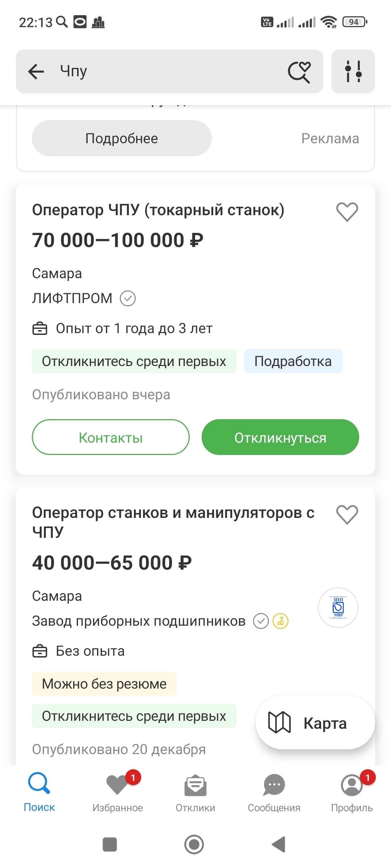Image resolution: width=391 pixels, height=868 pixels.
Task: Open the Профиль tab
Action: [352, 792]
